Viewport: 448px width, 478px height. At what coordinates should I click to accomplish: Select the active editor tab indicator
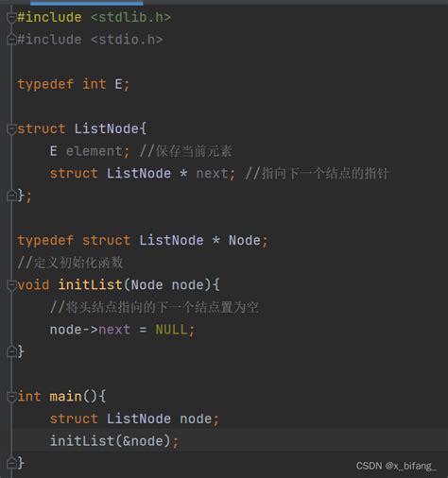[87, 3]
